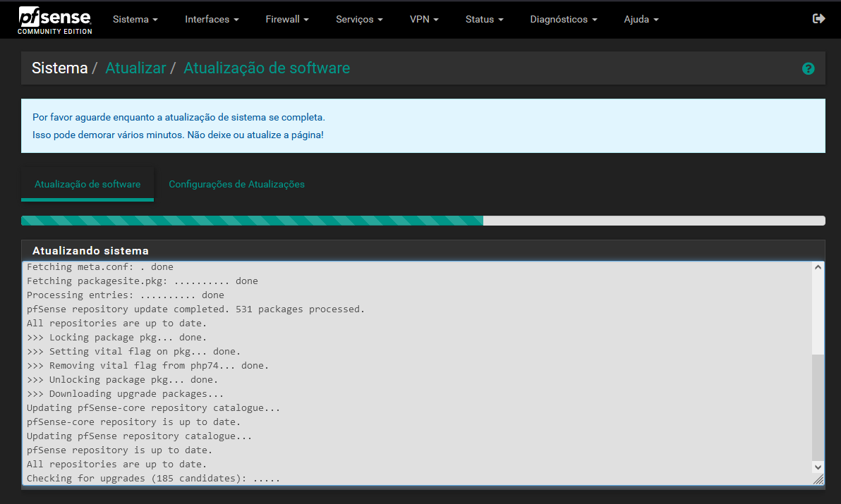Click the 'Por favor aguarde' notice text
Image resolution: width=841 pixels, height=504 pixels.
pos(179,117)
